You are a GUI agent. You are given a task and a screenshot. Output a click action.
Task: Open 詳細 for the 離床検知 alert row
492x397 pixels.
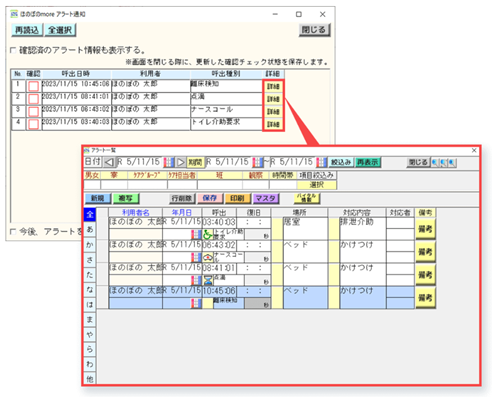pos(273,87)
